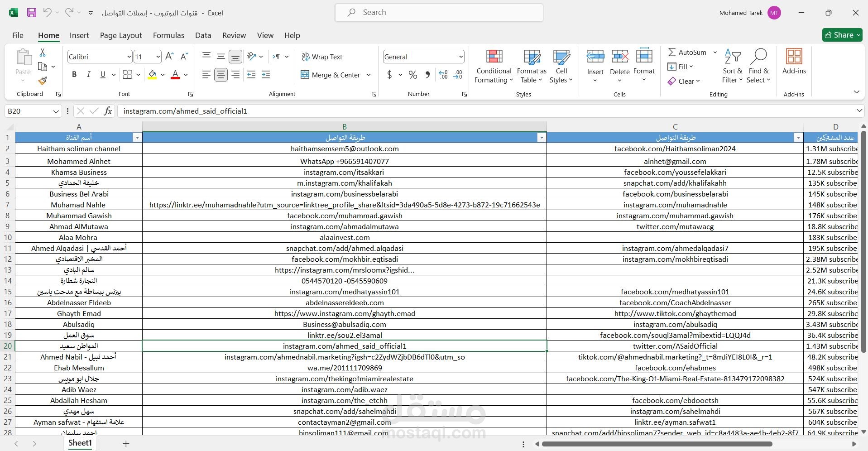Screen dimensions: 868x451
Task: Open column A filter dropdown
Action: pyautogui.click(x=137, y=138)
